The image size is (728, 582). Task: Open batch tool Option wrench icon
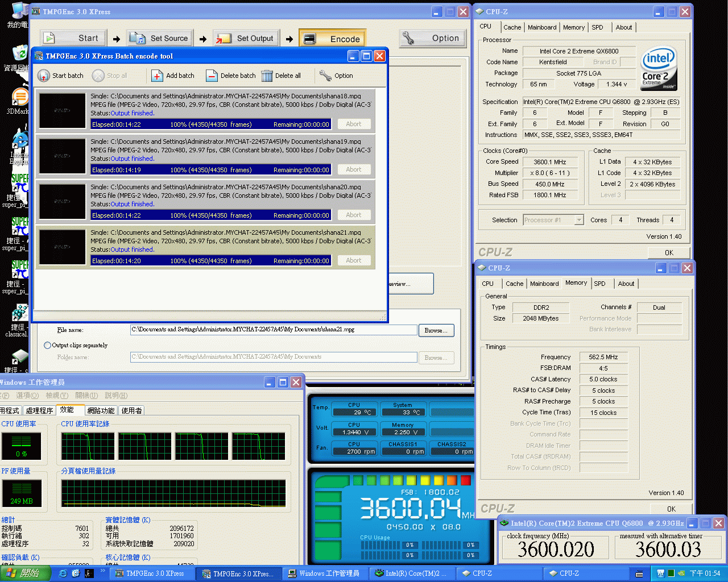click(325, 76)
